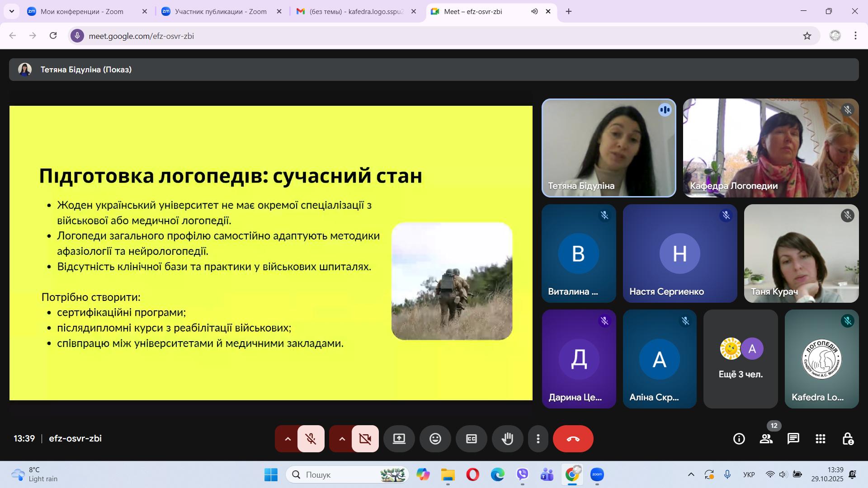Select Таня Курач video tile
Image resolution: width=868 pixels, height=488 pixels.
click(801, 253)
